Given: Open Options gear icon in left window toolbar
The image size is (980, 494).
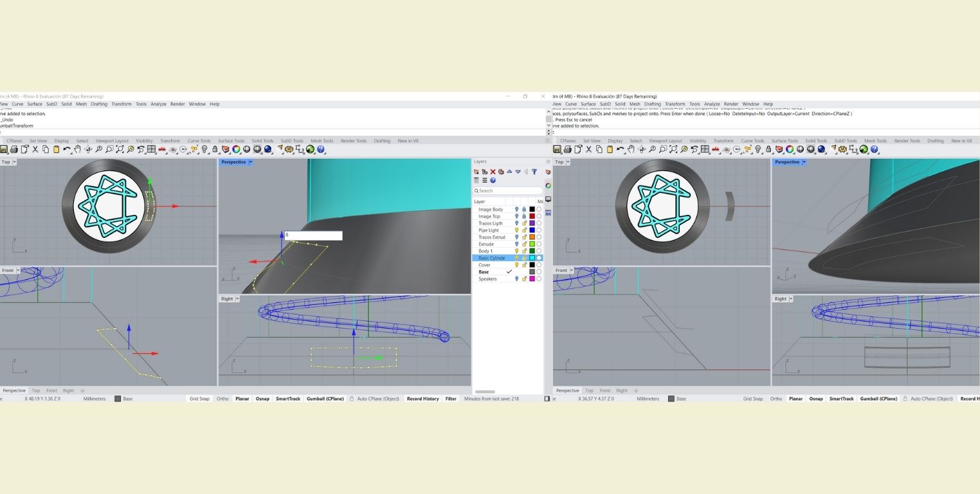Looking at the screenshot, I should (x=289, y=149).
